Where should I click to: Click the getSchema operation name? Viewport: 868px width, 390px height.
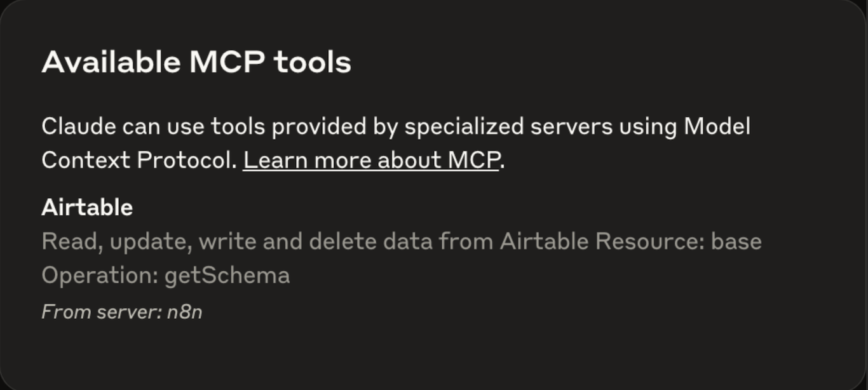point(227,274)
